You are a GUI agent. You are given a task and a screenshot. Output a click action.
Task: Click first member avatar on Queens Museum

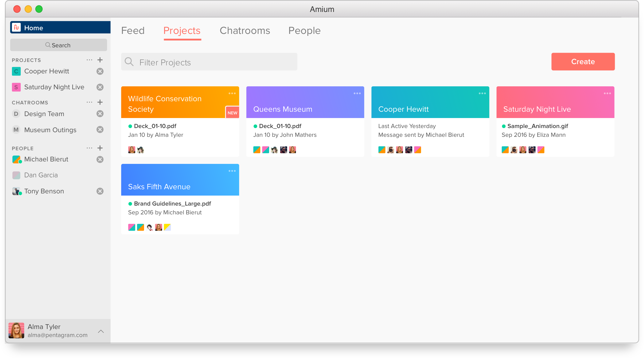tap(256, 150)
